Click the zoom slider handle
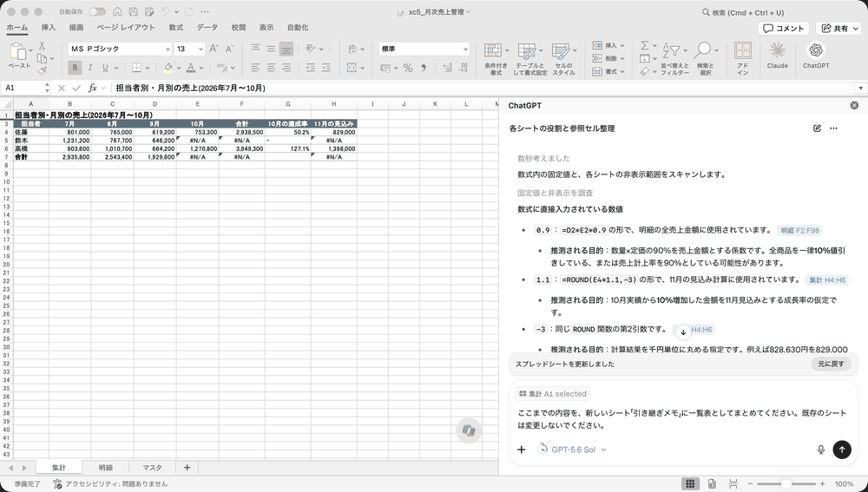The width and height of the screenshot is (868, 492). (x=786, y=483)
